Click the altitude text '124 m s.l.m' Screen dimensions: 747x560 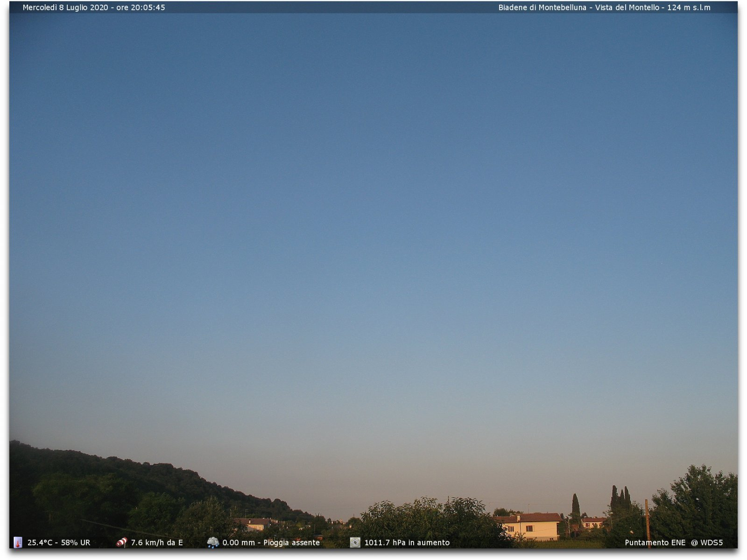point(689,7)
